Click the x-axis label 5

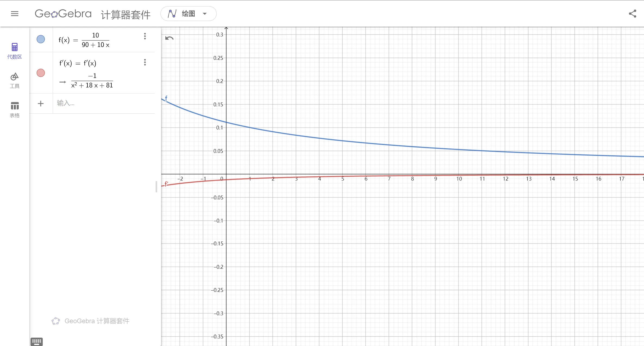(343, 179)
